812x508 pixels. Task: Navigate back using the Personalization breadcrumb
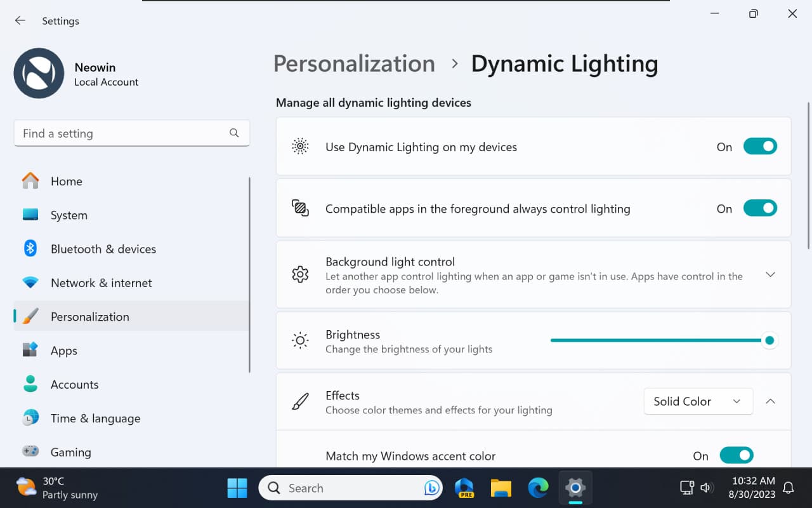(354, 63)
